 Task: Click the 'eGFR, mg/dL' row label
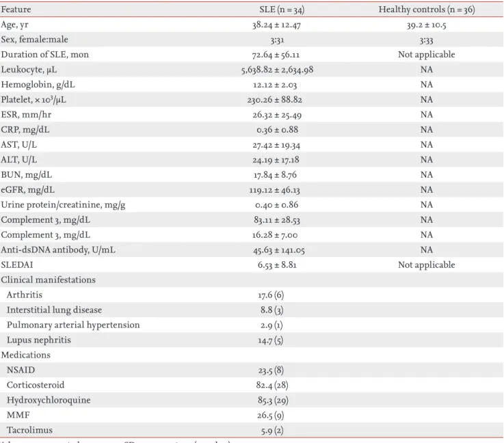coord(27,190)
